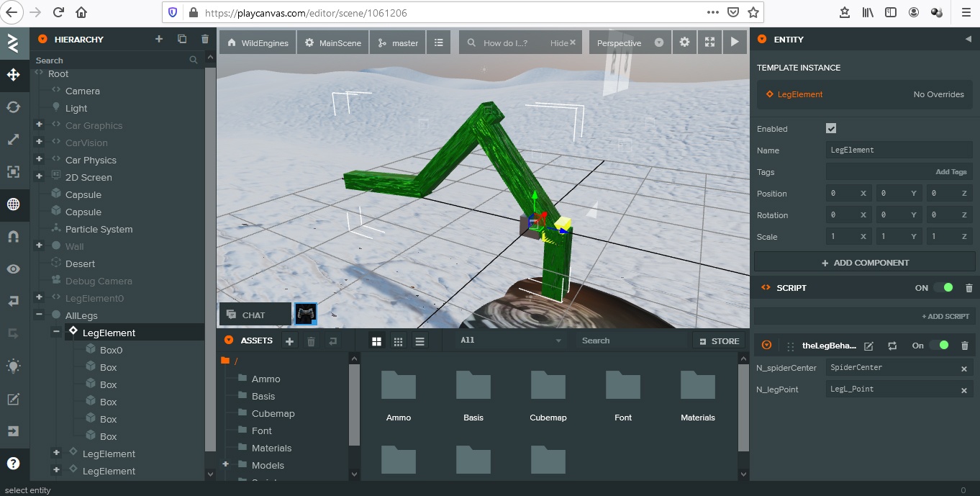Screen dimensions: 980x496
Task: Delete the Script component
Action: click(968, 288)
